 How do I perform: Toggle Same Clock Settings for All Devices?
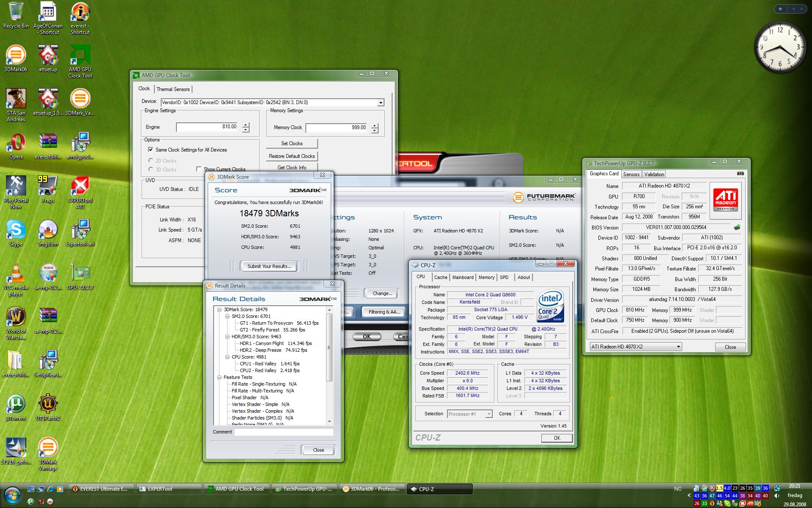[x=151, y=149]
